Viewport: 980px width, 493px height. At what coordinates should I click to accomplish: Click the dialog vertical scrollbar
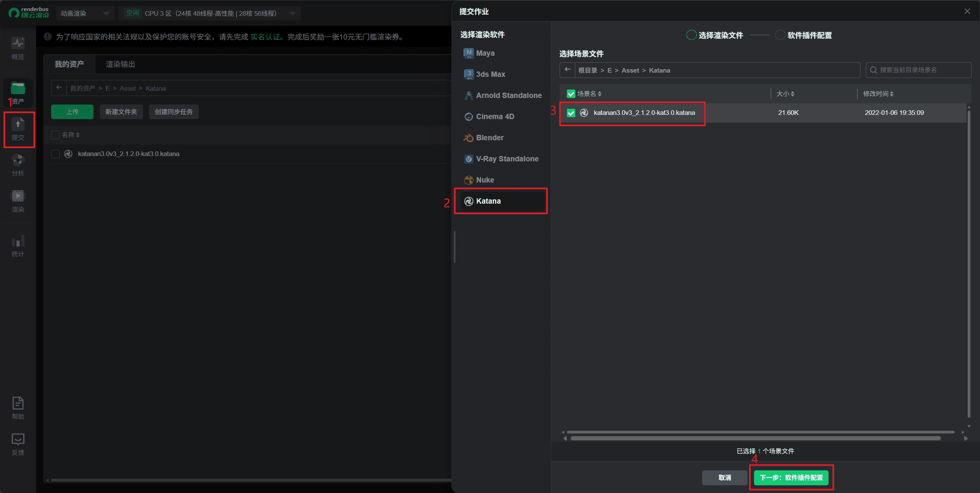coord(969,263)
